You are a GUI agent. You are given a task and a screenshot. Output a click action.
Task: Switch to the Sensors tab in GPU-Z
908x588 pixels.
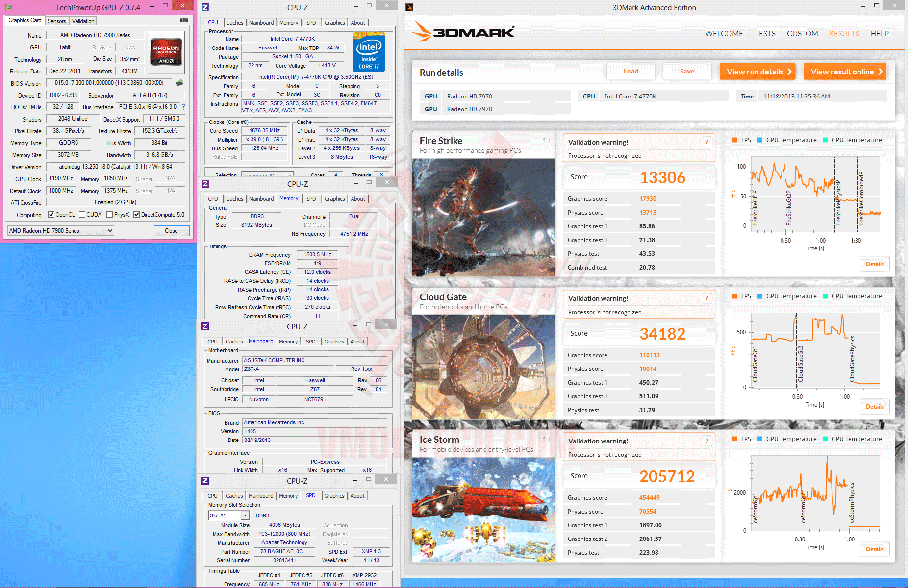tap(57, 21)
